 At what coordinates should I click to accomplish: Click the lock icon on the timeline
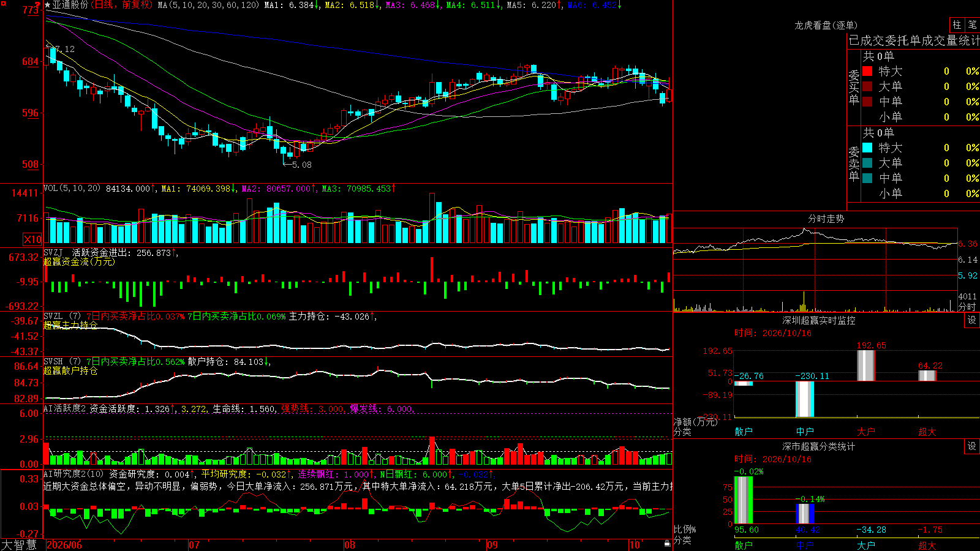pos(668,543)
